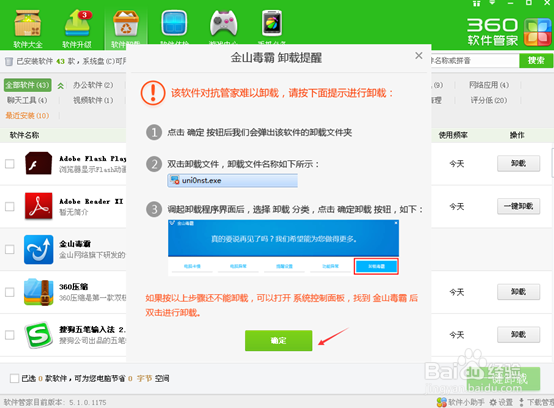This screenshot has width=554, height=408.
Task: Open the title bar dropdown menu icon
Action: click(x=493, y=2)
